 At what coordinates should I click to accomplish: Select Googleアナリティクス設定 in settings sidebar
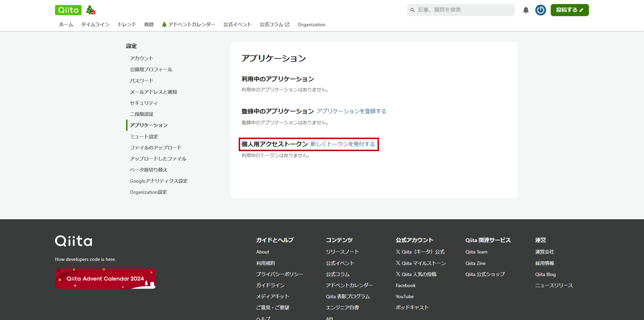(159, 181)
